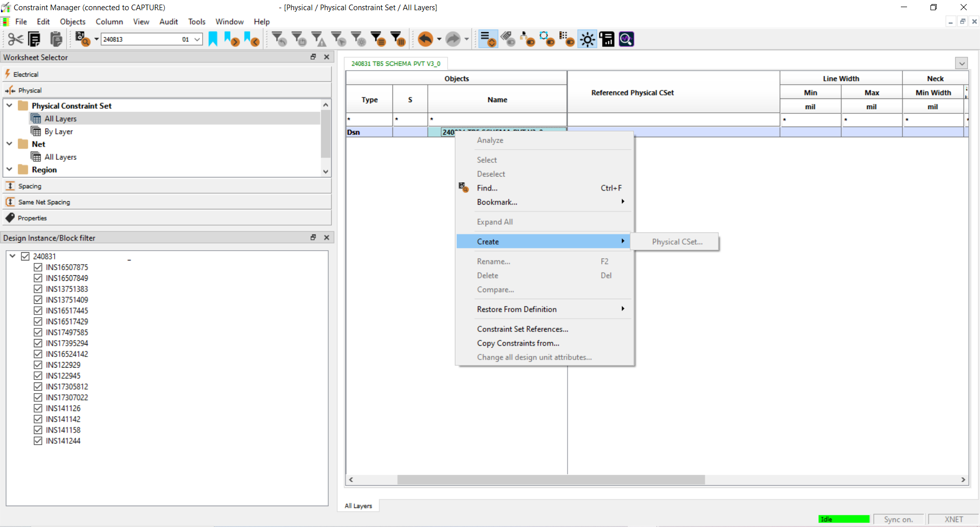The image size is (980, 527).
Task: Choose Create in the context menu
Action: point(544,242)
